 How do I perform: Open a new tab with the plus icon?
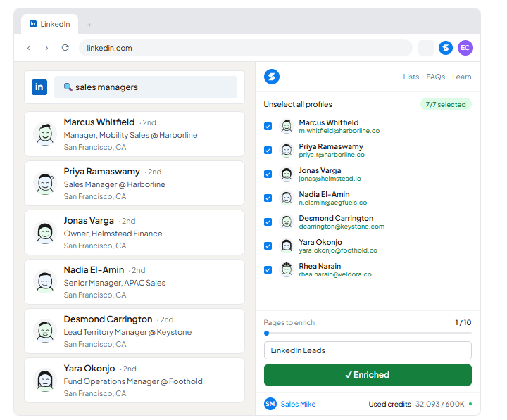89,25
